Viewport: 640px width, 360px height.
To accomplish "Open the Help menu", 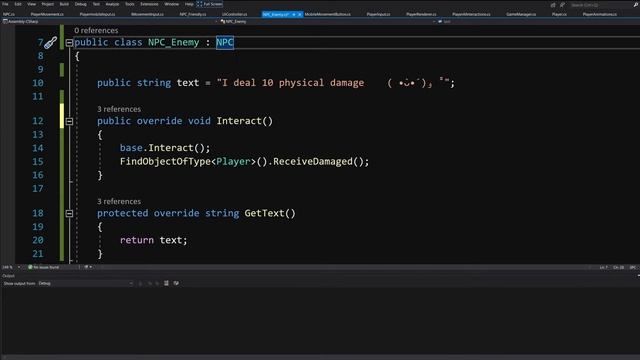I will [x=189, y=4].
